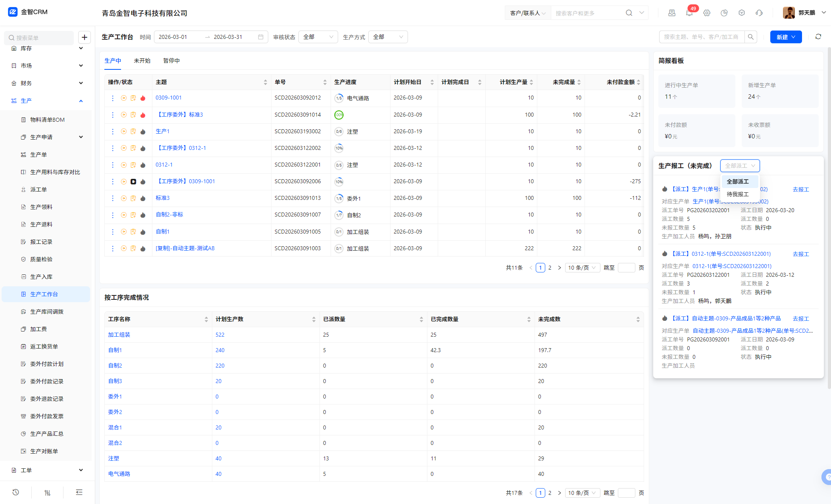Open the 审核状态 dropdown
This screenshot has width=831, height=504.
pos(318,37)
